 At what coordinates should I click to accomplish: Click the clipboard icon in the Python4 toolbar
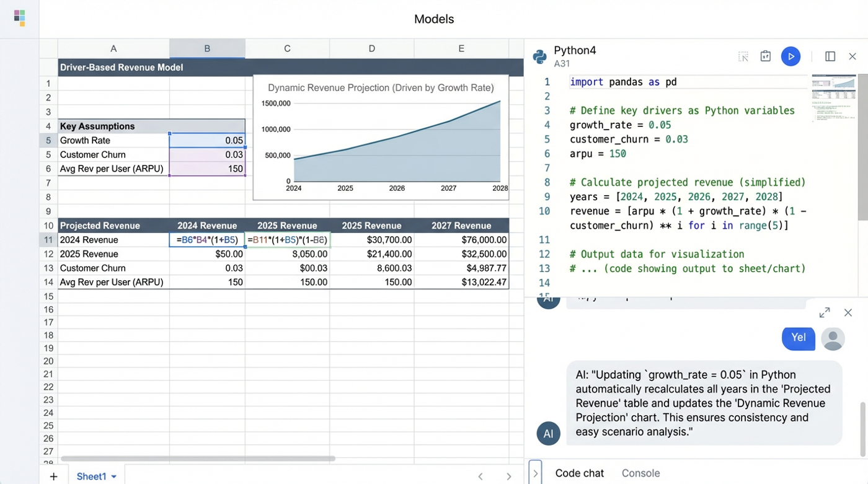tap(765, 56)
